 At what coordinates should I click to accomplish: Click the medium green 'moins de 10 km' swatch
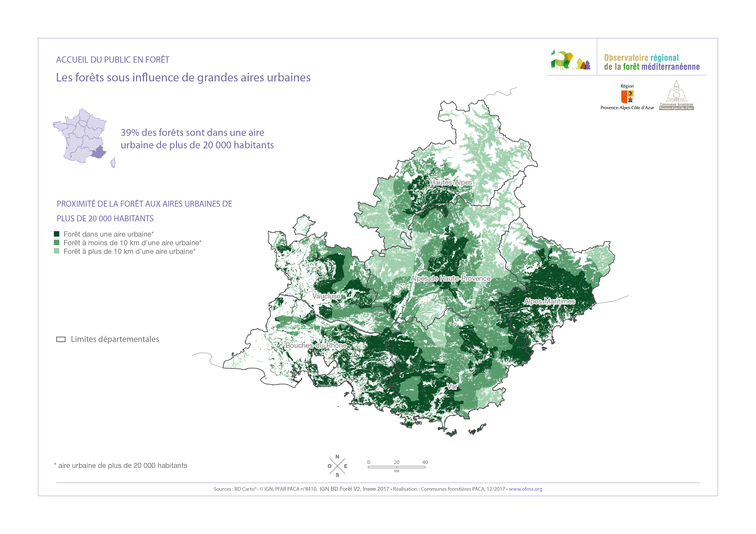[57, 242]
